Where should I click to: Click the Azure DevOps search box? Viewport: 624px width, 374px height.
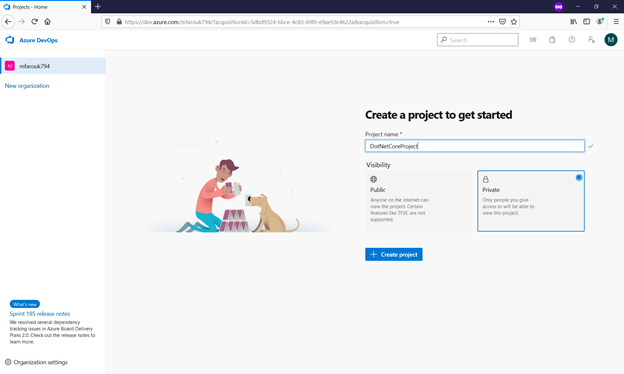tap(478, 40)
